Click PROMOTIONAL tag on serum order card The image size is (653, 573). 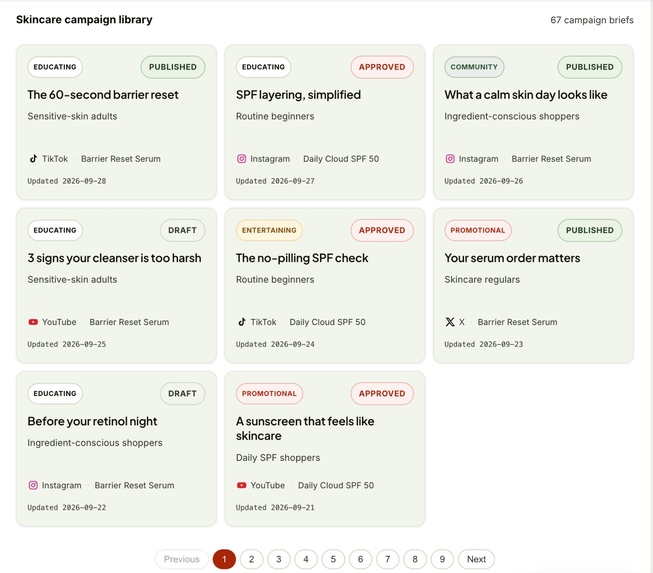click(x=478, y=230)
